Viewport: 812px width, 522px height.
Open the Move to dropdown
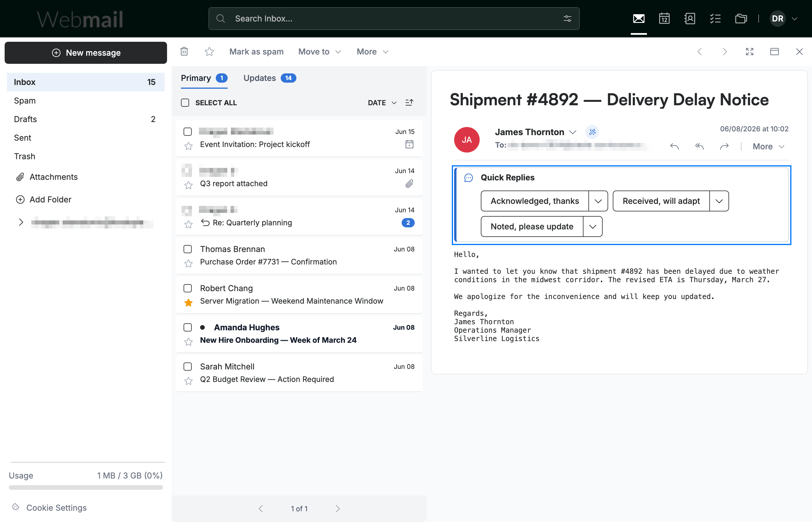pos(320,52)
